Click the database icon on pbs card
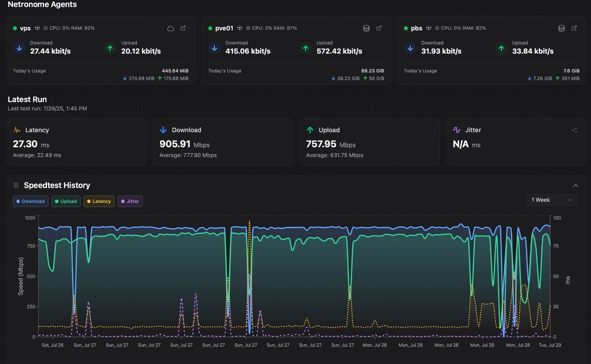The width and height of the screenshot is (591, 364). tap(561, 29)
